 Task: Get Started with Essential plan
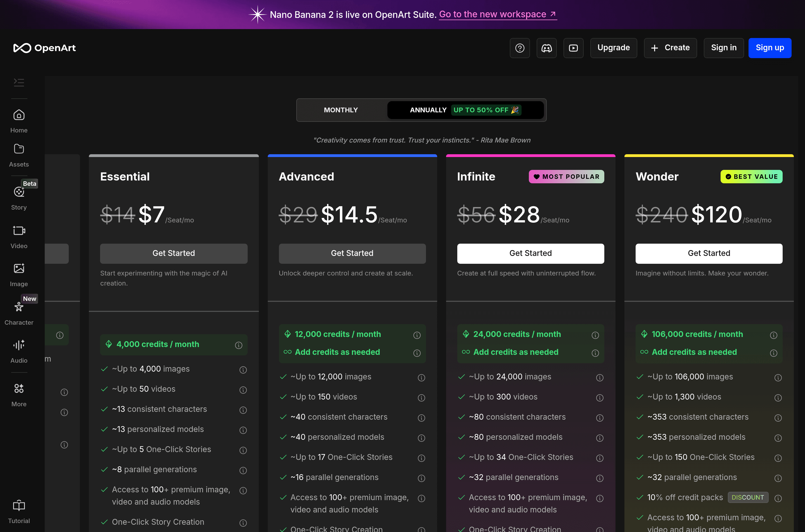tap(173, 253)
